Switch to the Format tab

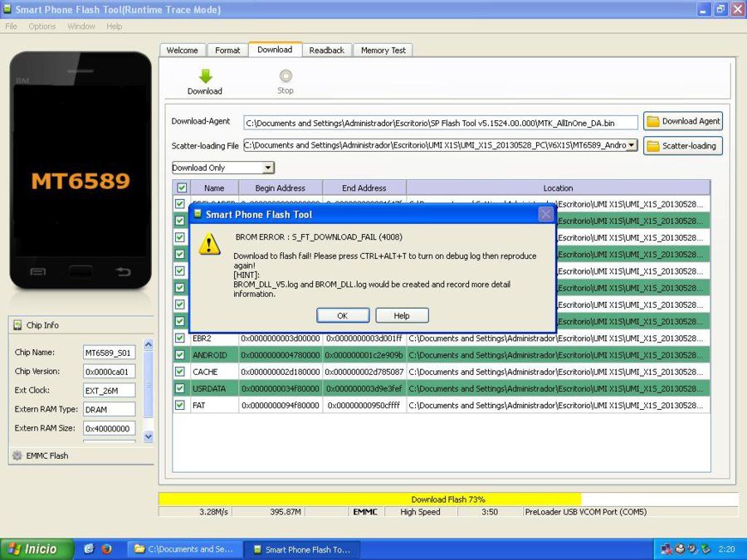click(x=227, y=50)
